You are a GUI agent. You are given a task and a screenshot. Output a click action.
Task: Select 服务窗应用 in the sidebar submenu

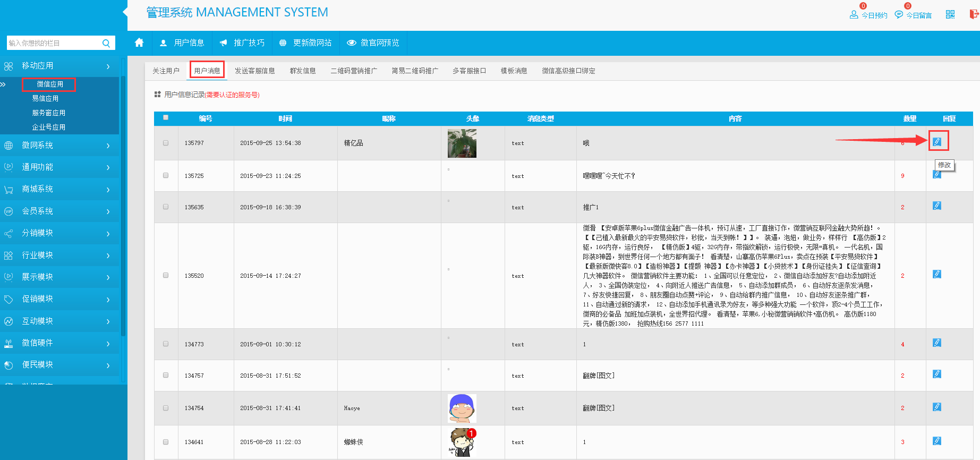coord(49,113)
